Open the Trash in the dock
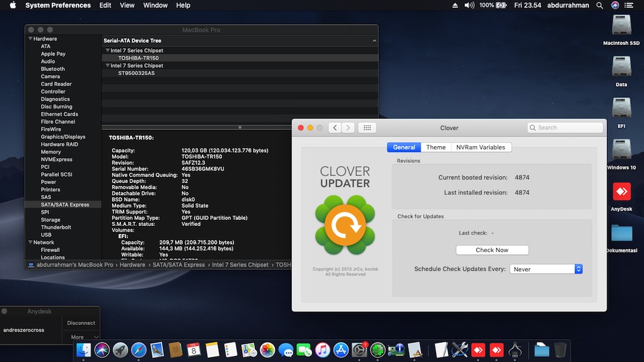The image size is (644, 362). point(560,349)
